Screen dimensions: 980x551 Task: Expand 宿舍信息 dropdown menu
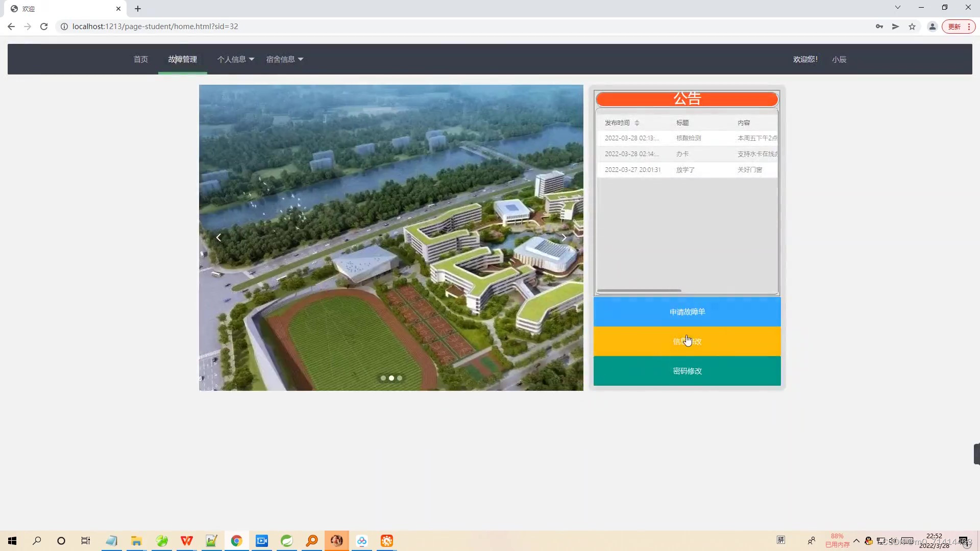[283, 59]
